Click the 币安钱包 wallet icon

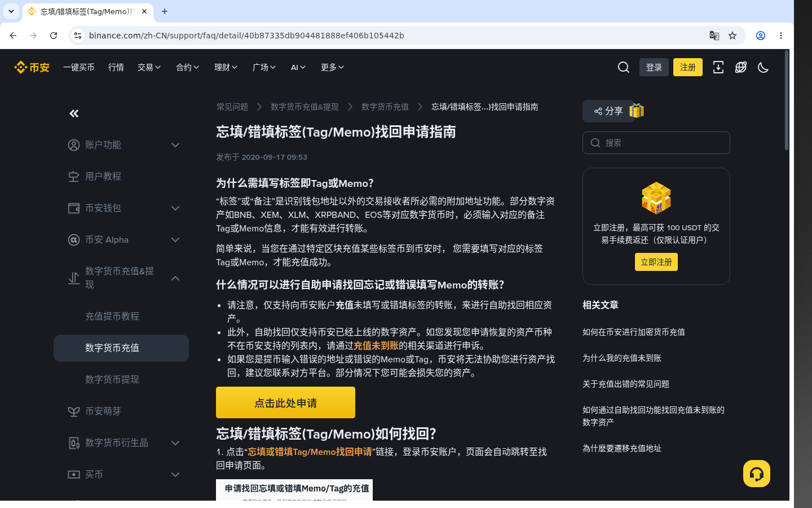pyautogui.click(x=74, y=208)
